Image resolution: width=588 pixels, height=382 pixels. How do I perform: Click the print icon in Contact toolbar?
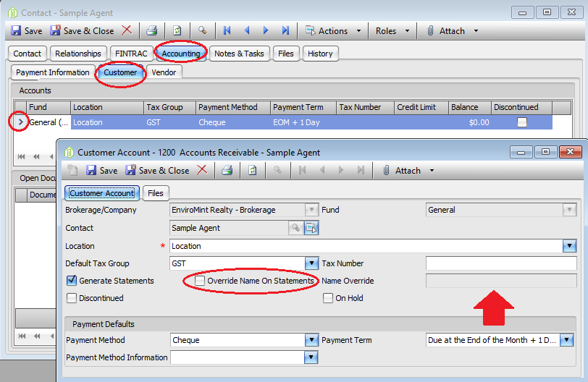pos(152,30)
